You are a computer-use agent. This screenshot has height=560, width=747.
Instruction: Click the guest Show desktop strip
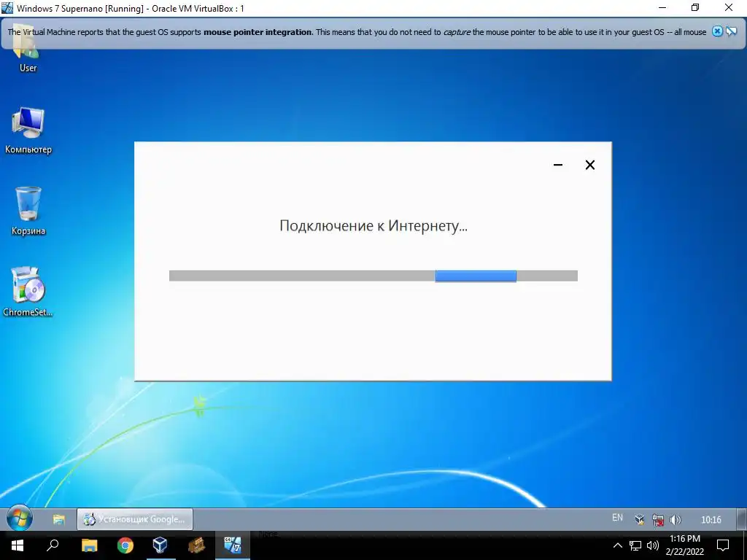pyautogui.click(x=741, y=519)
